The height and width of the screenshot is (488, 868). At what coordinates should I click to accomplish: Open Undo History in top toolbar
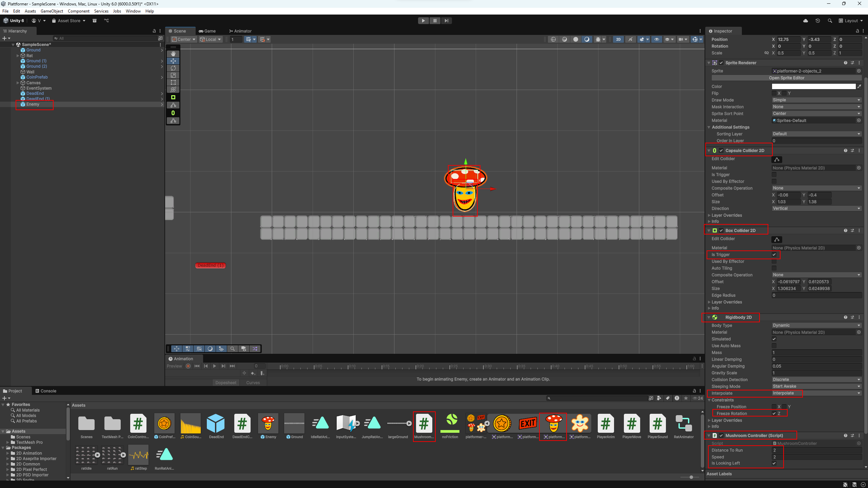coord(817,21)
